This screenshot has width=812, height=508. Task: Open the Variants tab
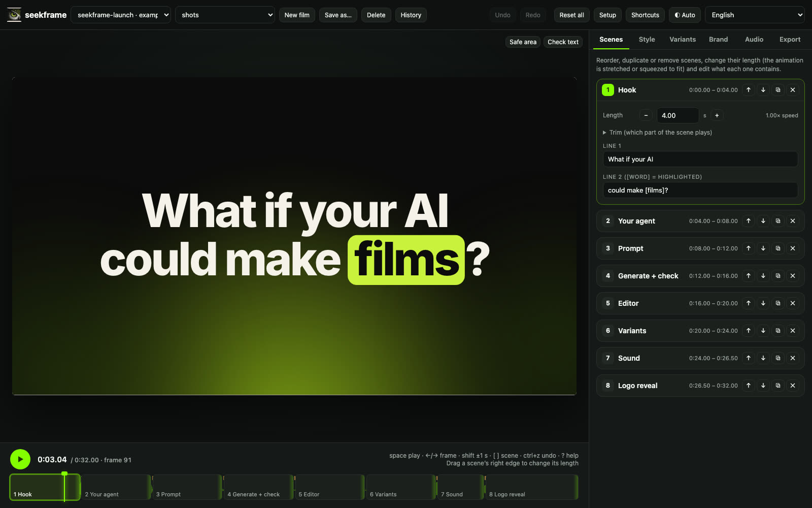click(683, 40)
